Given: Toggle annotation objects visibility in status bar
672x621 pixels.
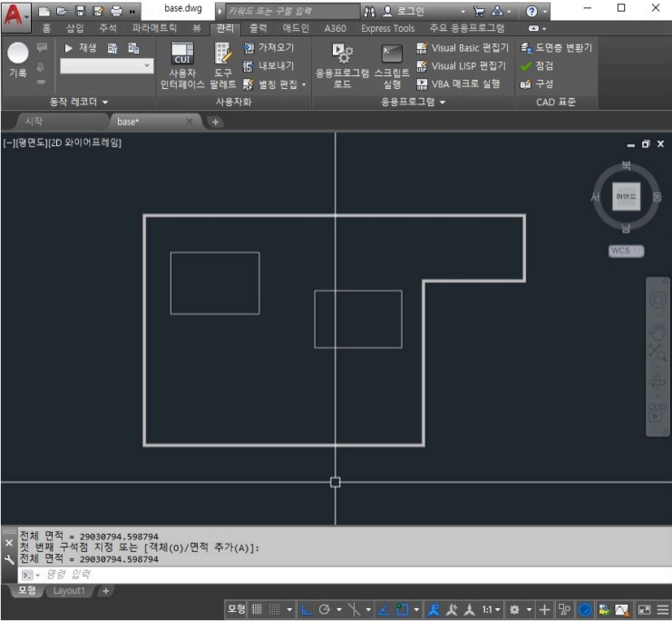Looking at the screenshot, I should click(x=433, y=609).
